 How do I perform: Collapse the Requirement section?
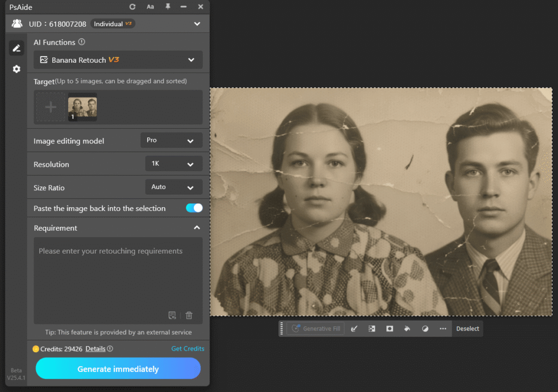(x=197, y=228)
